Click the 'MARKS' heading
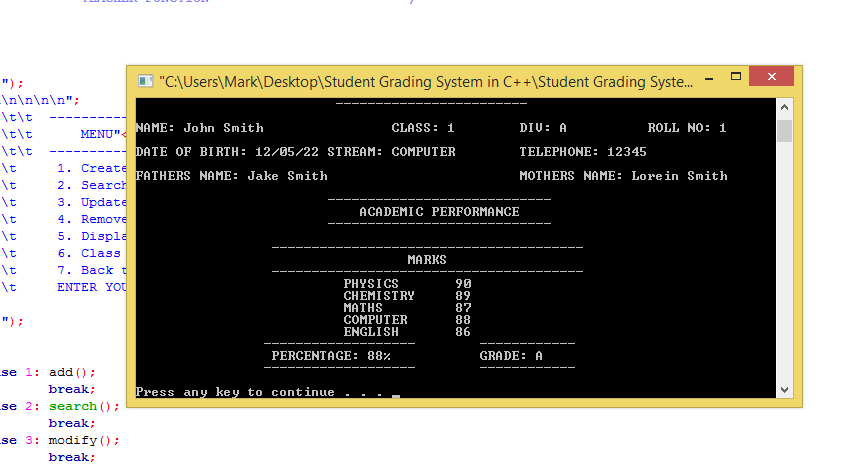The width and height of the screenshot is (865, 469). [x=426, y=260]
